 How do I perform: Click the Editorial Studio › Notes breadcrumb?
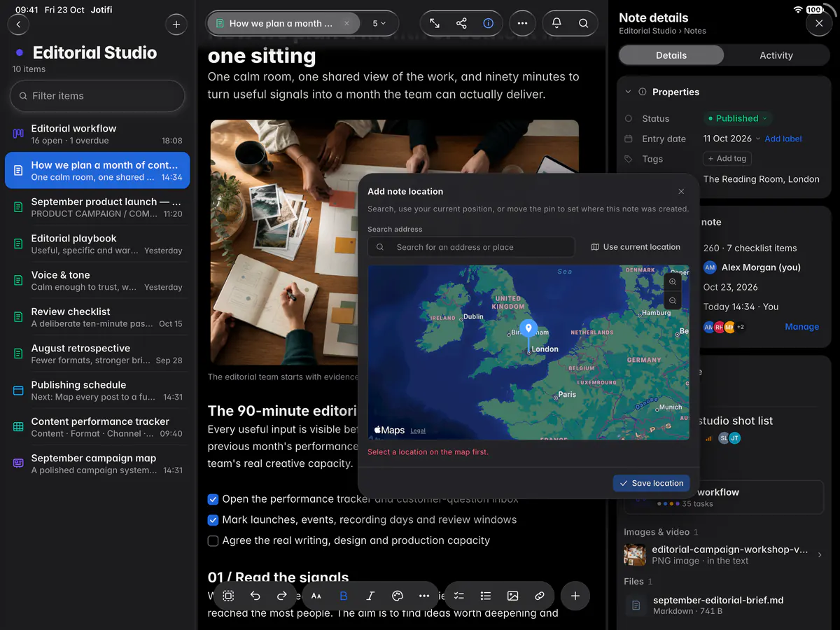[x=662, y=31]
